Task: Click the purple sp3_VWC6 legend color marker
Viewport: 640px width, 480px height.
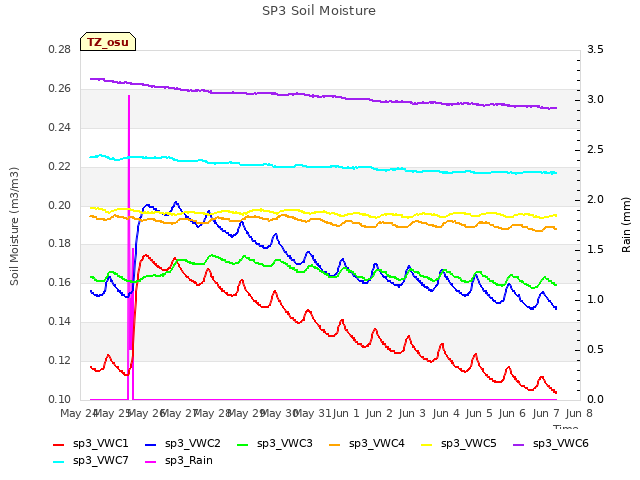Action: (x=519, y=444)
